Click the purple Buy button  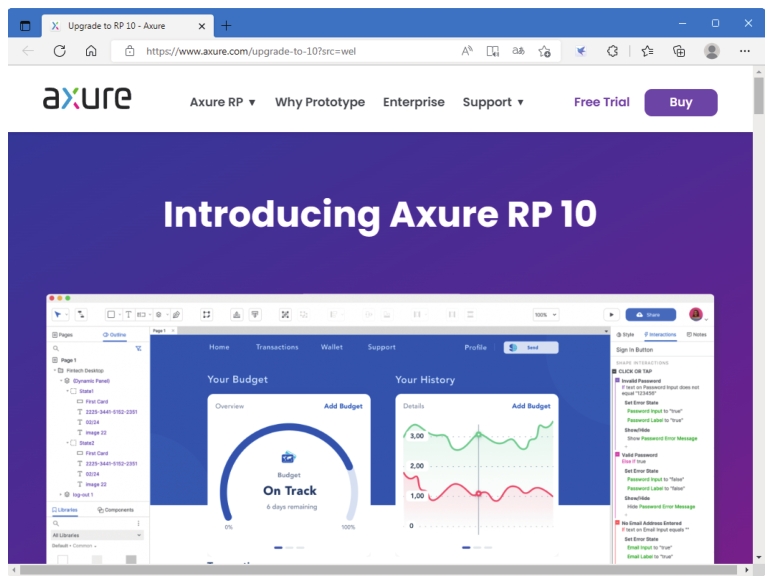click(x=680, y=102)
